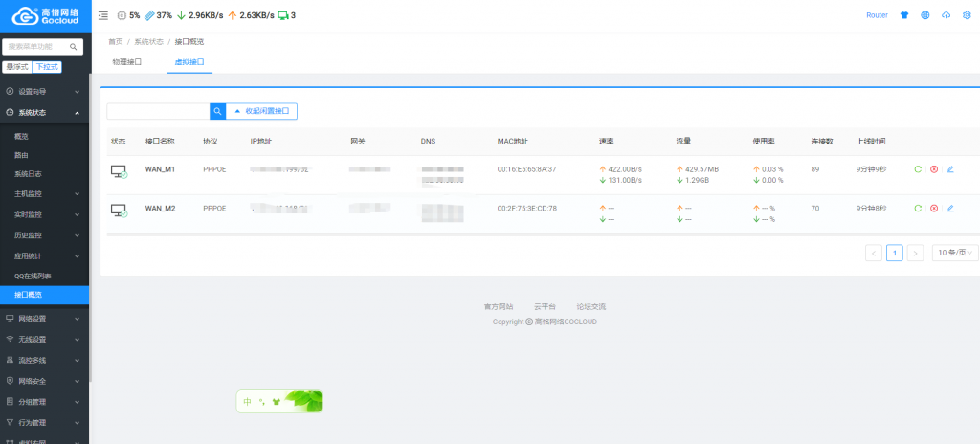Expand the 主机监控 submenu
The height and width of the screenshot is (444, 980).
click(44, 194)
